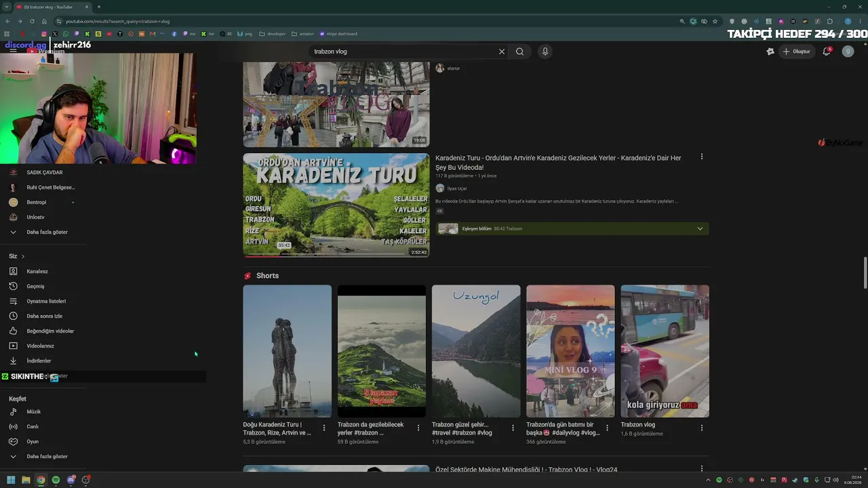Click the Oluştur create button
The height and width of the screenshot is (488, 868).
[797, 52]
